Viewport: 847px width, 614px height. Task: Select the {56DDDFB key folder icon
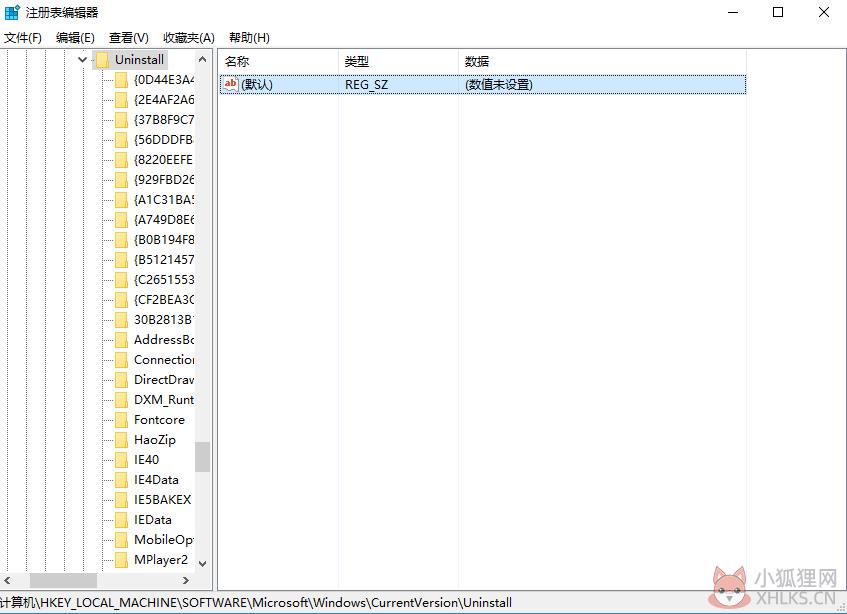click(122, 140)
